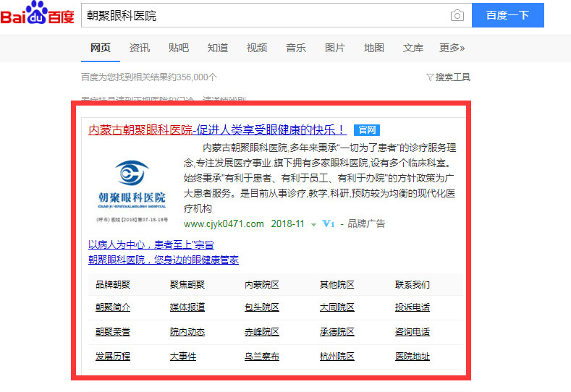Open the hospital logo thumbnail
This screenshot has width=571, height=392.
click(132, 191)
